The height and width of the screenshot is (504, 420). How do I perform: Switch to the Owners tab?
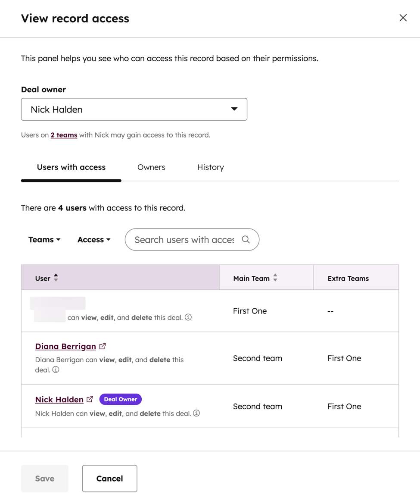tap(151, 167)
